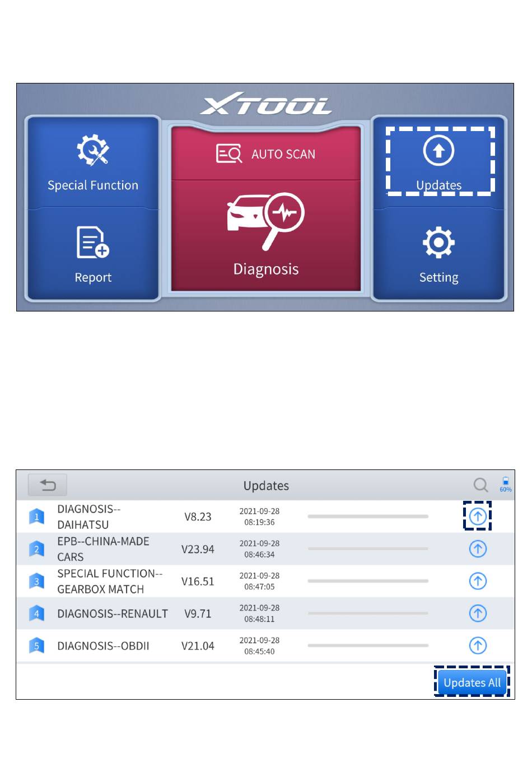The height and width of the screenshot is (777, 532).
Task: Update DIAGNOSIS--OBDII with its arrow icon
Action: [x=478, y=645]
